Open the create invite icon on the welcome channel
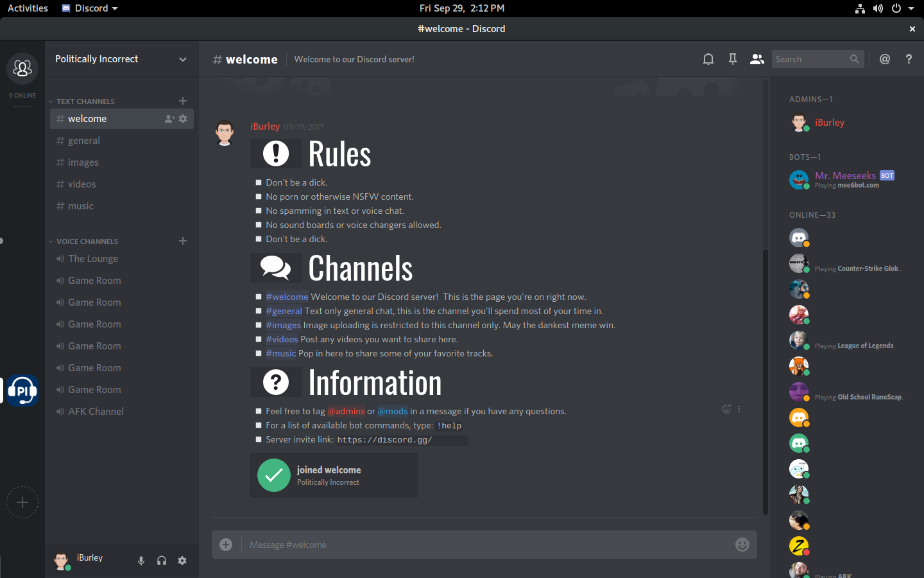 point(169,119)
